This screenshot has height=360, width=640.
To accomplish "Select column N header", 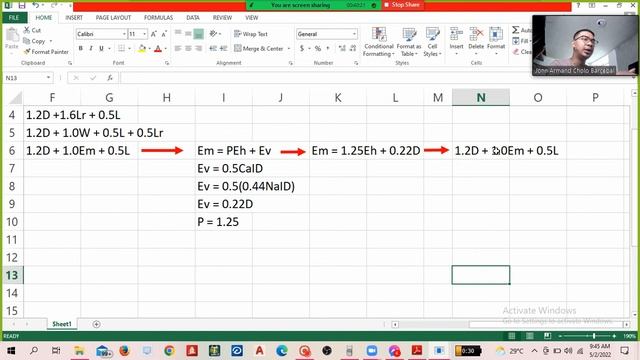I will tap(481, 97).
